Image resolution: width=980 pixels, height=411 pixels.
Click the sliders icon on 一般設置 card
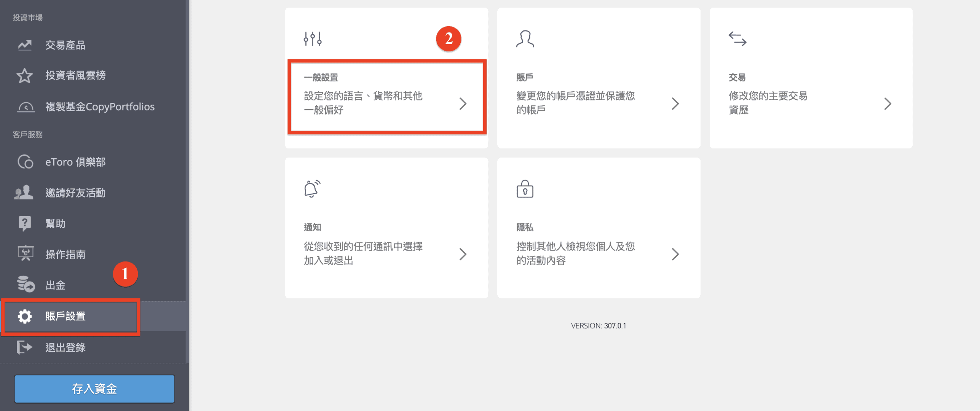312,38
